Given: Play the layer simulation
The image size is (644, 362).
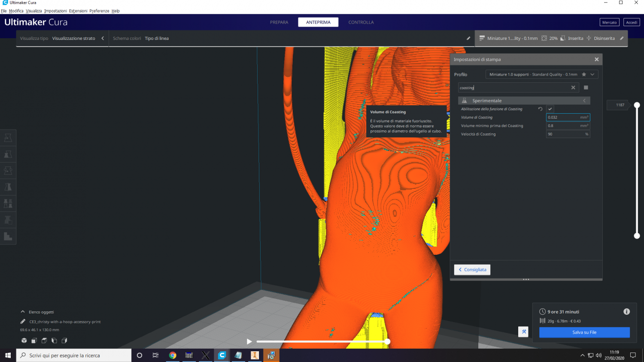Looking at the screenshot, I should [249, 341].
